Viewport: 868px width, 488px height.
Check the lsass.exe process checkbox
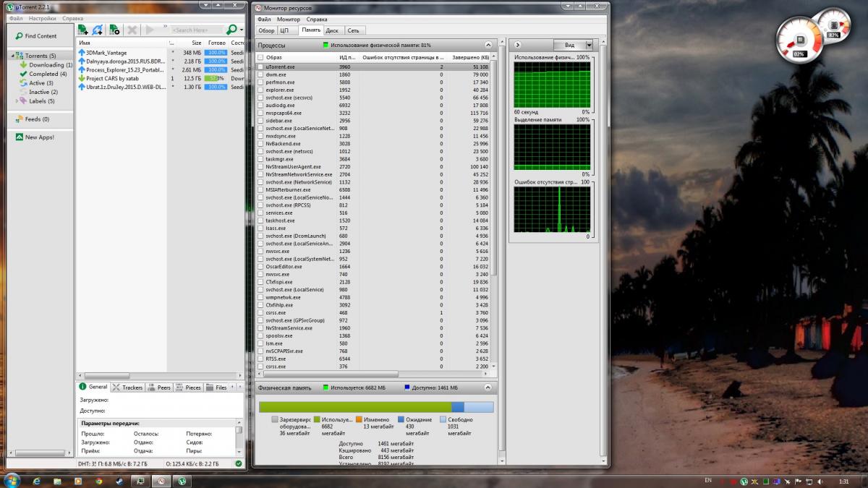click(x=260, y=228)
